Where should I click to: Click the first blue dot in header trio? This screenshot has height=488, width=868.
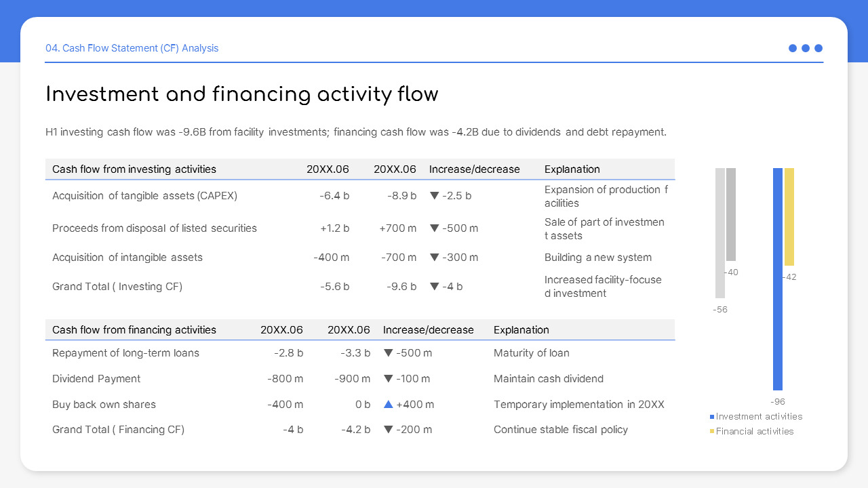click(792, 48)
